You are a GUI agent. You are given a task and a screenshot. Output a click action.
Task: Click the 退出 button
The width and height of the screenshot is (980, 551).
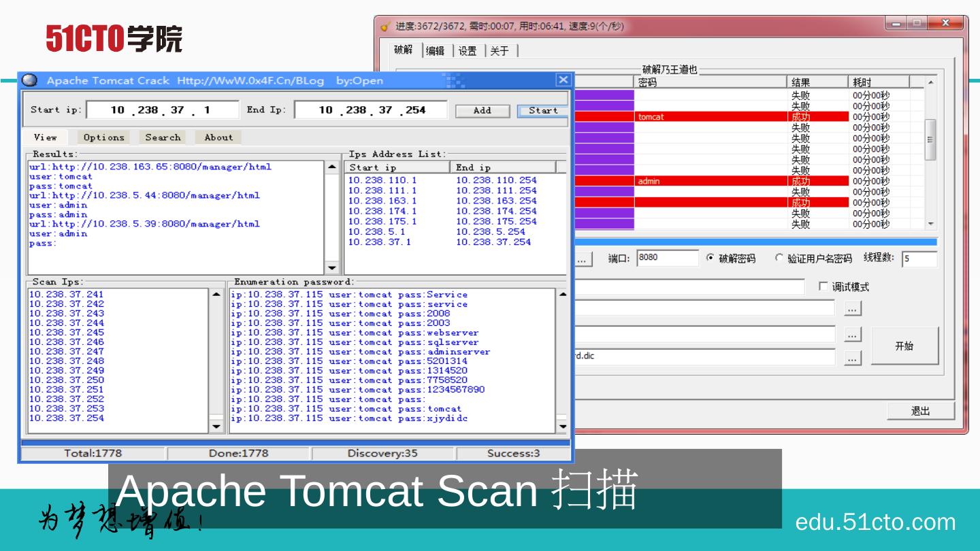click(x=920, y=411)
